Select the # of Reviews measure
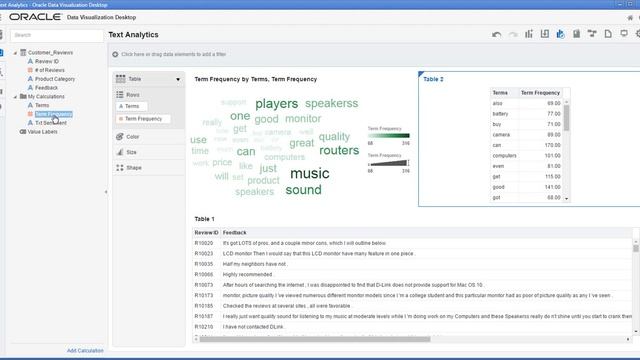This screenshot has width=640, height=360. pyautogui.click(x=49, y=70)
